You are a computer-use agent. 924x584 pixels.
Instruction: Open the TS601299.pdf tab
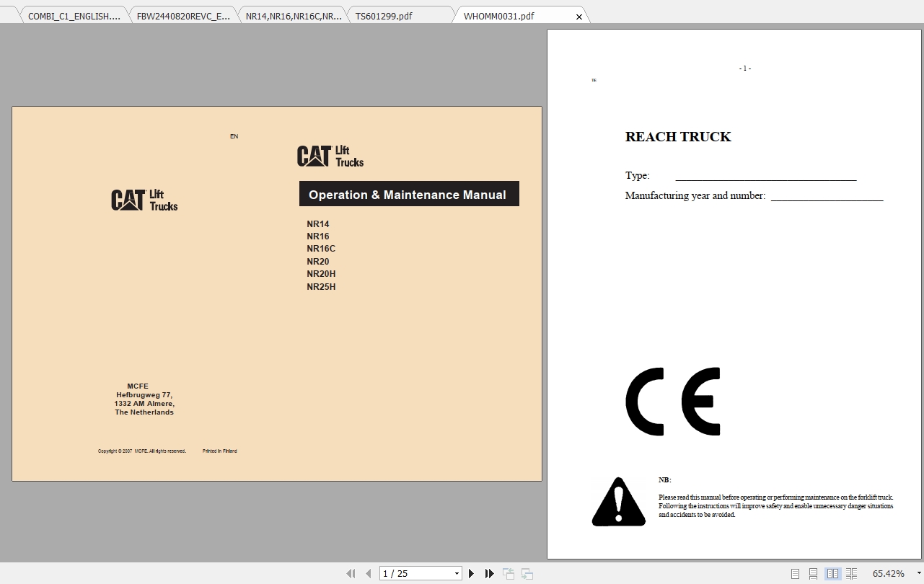(401, 16)
